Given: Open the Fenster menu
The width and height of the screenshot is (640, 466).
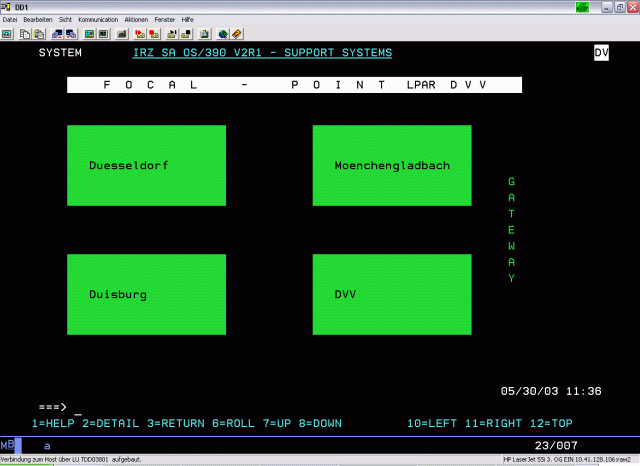Looking at the screenshot, I should click(164, 20).
